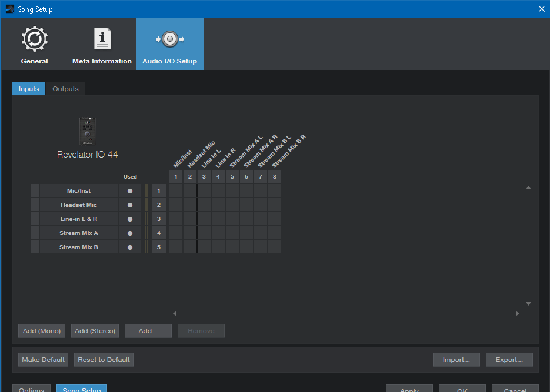Image resolution: width=550 pixels, height=392 pixels.
Task: Assign Mic/Inst row to hardware input 1
Action: [176, 190]
